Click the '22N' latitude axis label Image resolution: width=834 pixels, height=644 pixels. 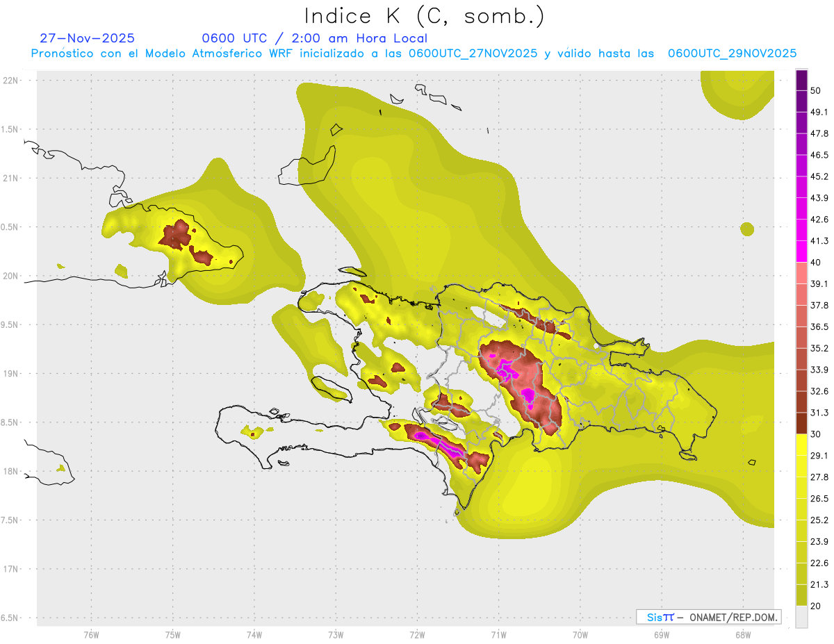click(x=10, y=81)
